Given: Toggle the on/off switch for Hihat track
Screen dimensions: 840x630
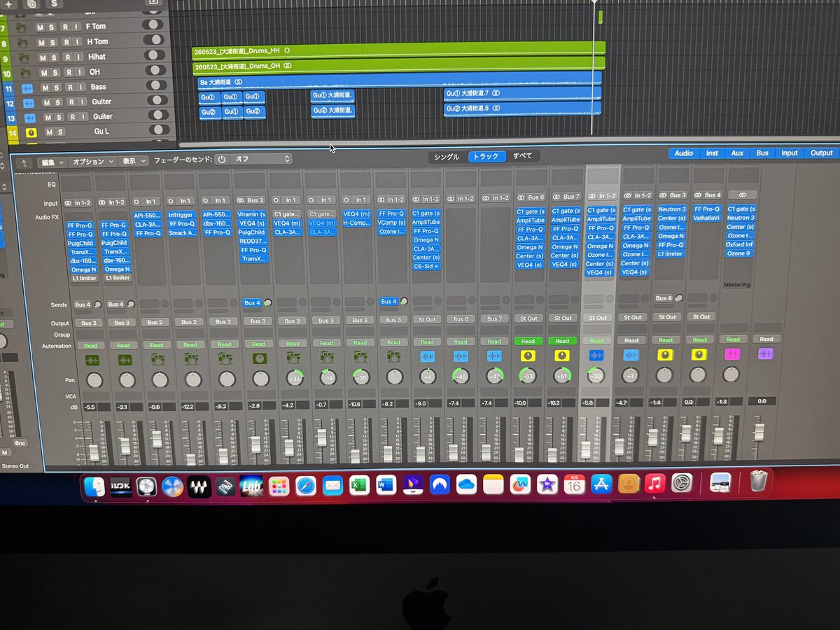Looking at the screenshot, I should point(155,55).
